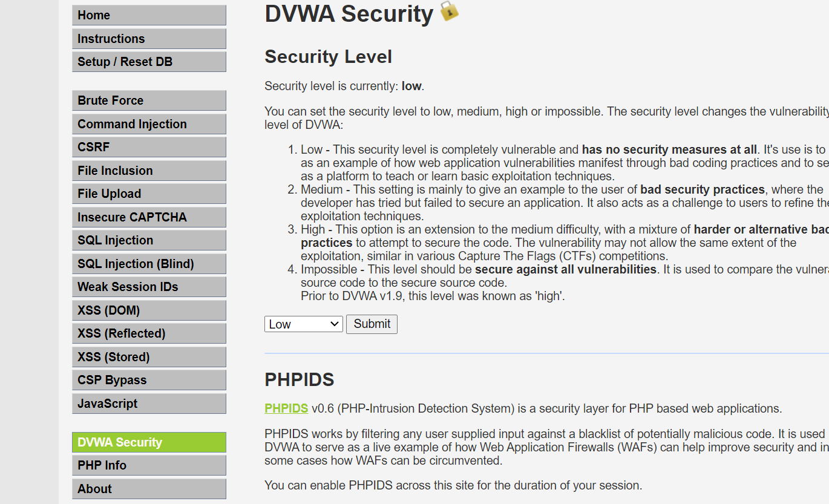Viewport: 829px width, 504px height.
Task: Open the CSRF exercise
Action: coord(149,147)
